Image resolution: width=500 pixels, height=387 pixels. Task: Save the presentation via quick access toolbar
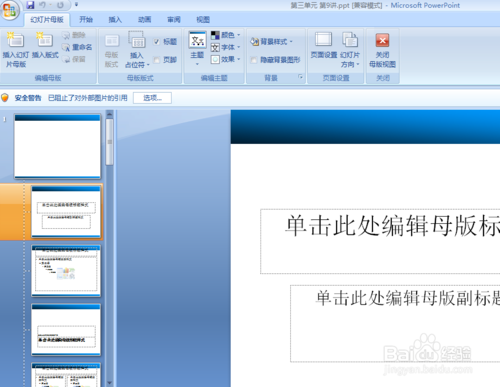pyautogui.click(x=30, y=5)
